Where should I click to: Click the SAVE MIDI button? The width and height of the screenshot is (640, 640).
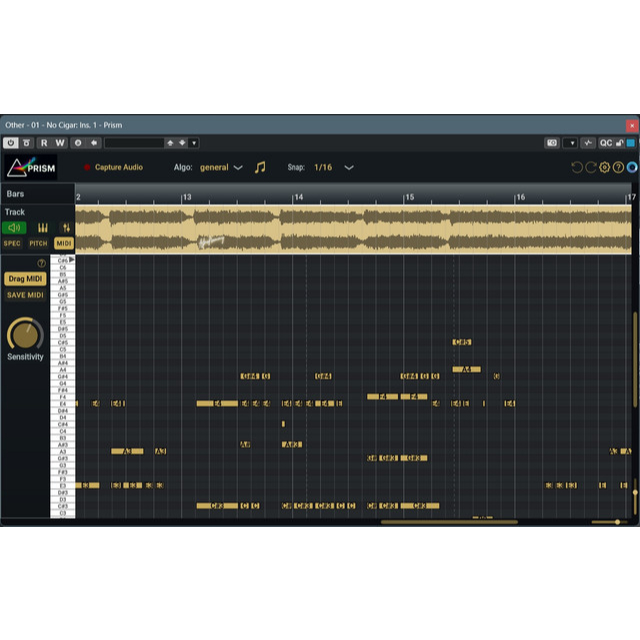tap(25, 295)
